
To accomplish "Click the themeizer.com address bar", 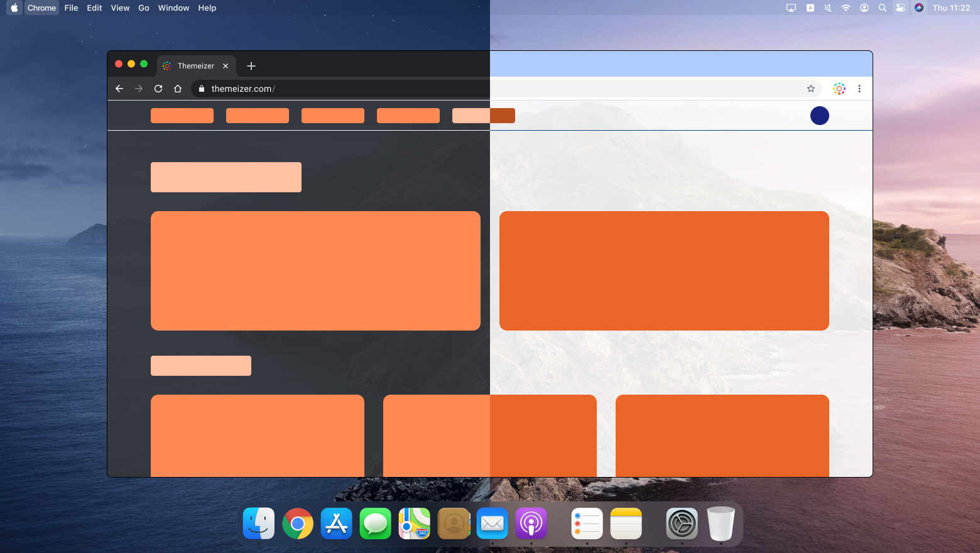I will point(440,89).
